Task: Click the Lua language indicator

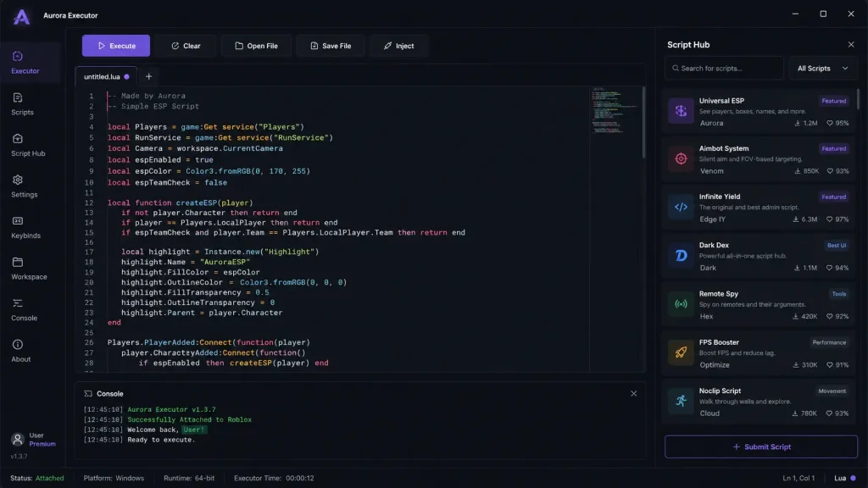Action: coord(844,478)
